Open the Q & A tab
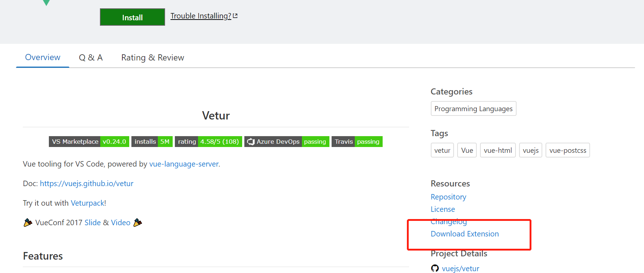Screen dimensions: 644x273 tap(91, 58)
